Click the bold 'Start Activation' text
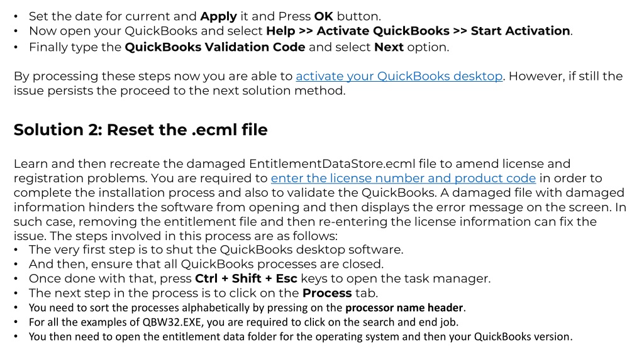644x362 pixels. tap(520, 31)
